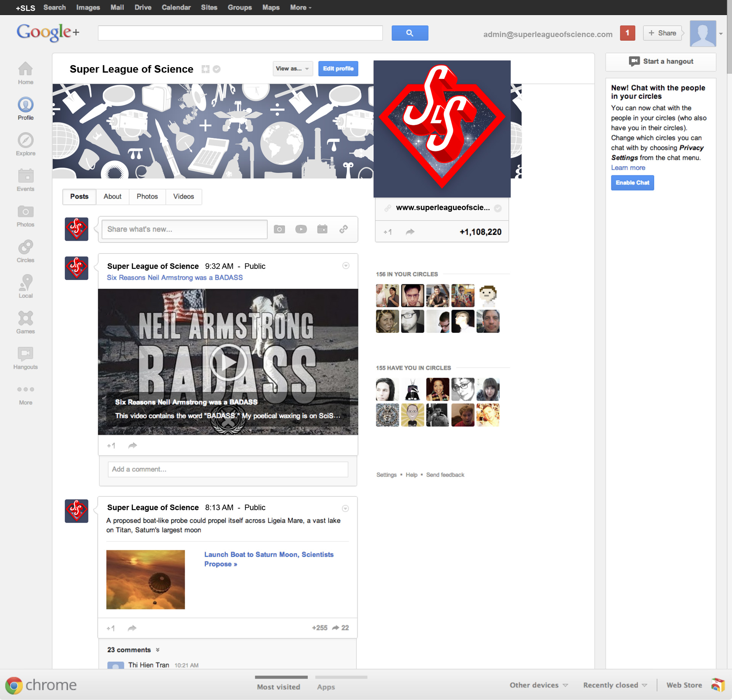Image resolution: width=732 pixels, height=700 pixels.
Task: Open the www.superleagueofscie... website link
Action: tap(443, 207)
